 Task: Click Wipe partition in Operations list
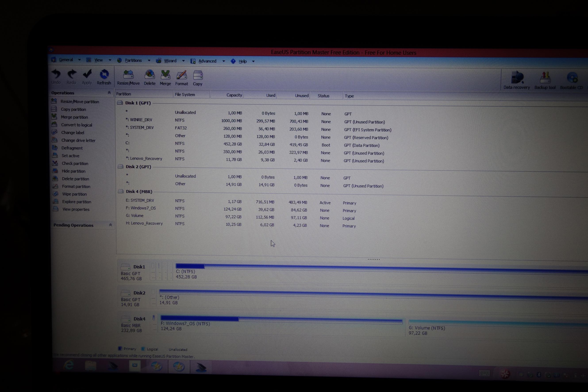tap(74, 194)
